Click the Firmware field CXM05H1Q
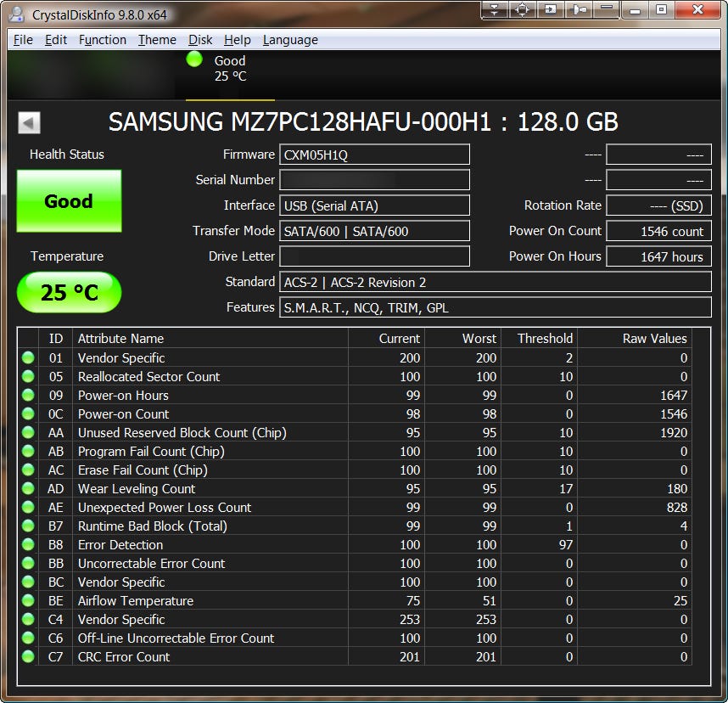728x703 pixels. (x=374, y=155)
